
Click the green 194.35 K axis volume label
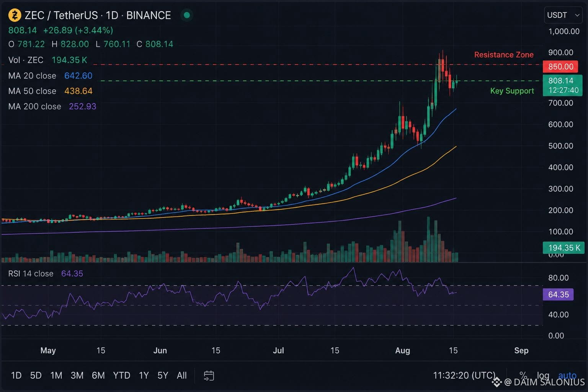(x=563, y=248)
